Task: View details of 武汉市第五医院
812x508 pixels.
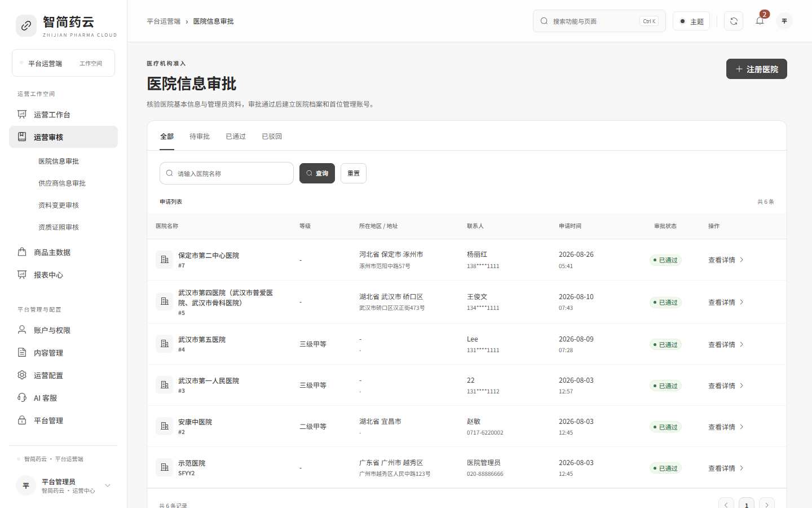Action: pos(726,345)
